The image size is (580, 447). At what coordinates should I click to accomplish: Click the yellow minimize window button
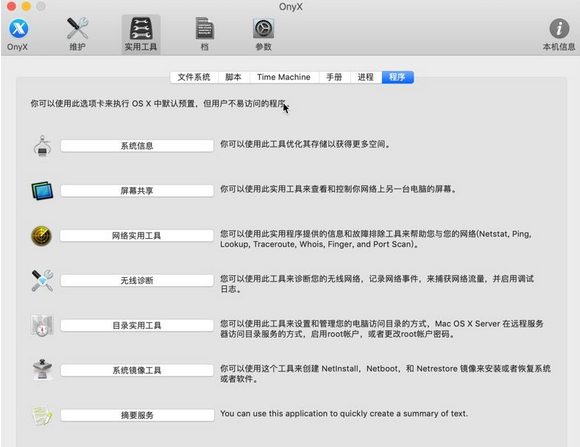point(26,6)
